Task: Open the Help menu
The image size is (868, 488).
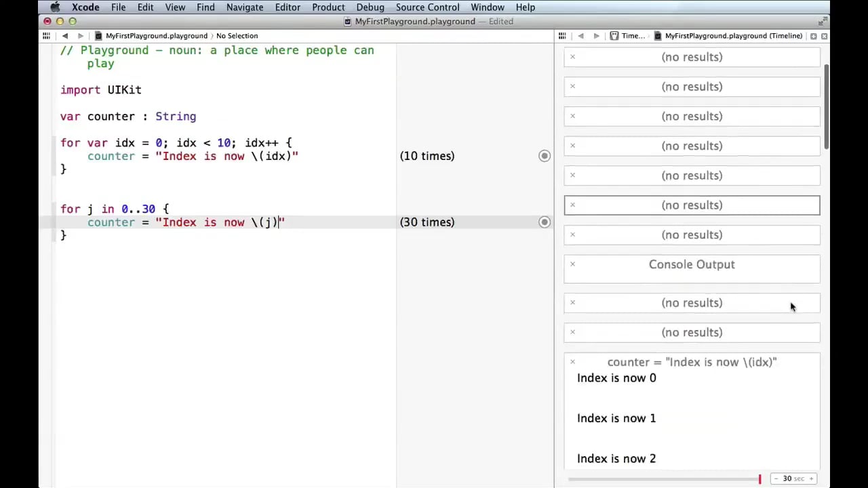Action: tap(526, 7)
